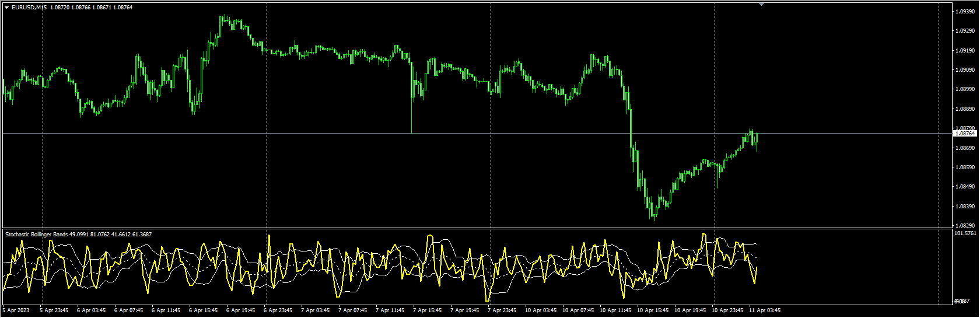Screen dimensions: 980x318
Task: Click the 1.09290 price scale label
Action: click(x=965, y=31)
